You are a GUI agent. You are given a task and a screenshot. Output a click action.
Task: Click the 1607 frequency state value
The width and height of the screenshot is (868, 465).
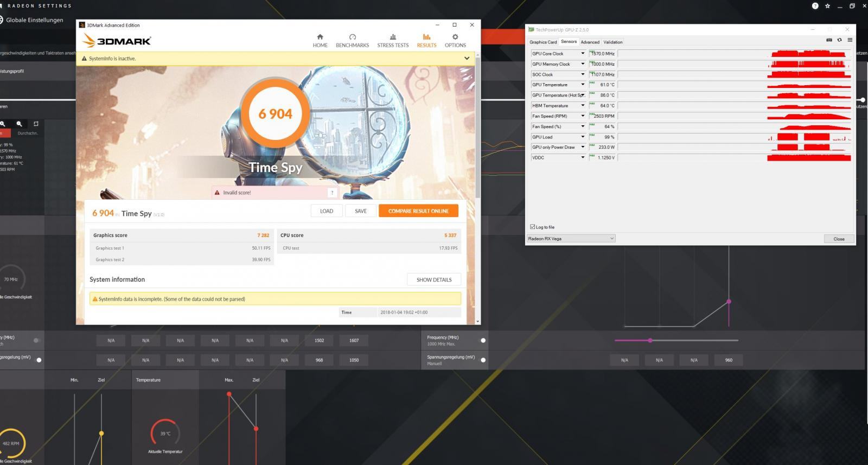(x=354, y=340)
